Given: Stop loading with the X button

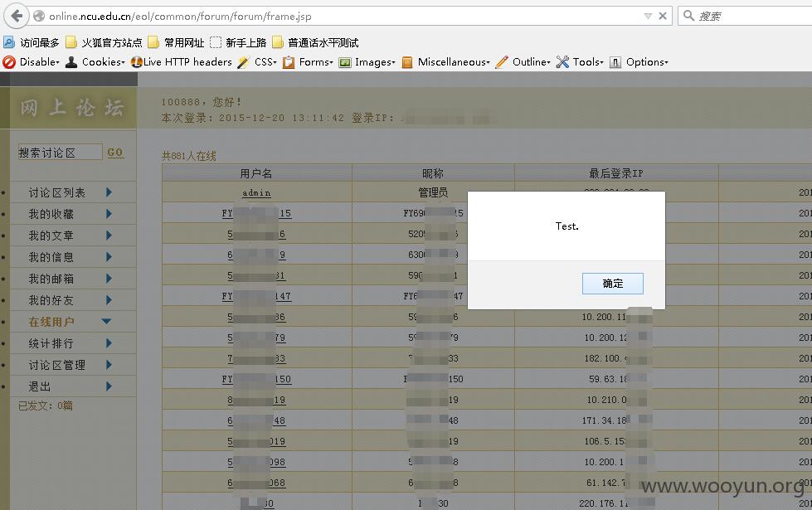Looking at the screenshot, I should point(663,16).
